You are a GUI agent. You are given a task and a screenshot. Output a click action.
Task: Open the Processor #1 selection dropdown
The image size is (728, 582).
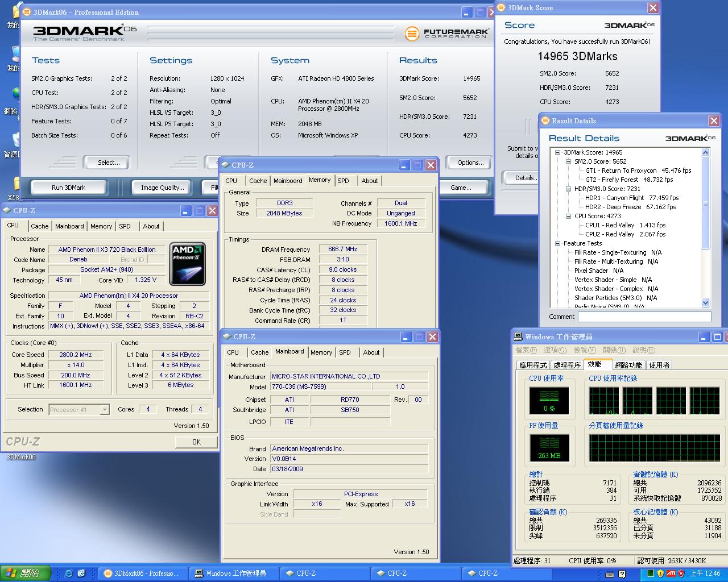coord(105,409)
